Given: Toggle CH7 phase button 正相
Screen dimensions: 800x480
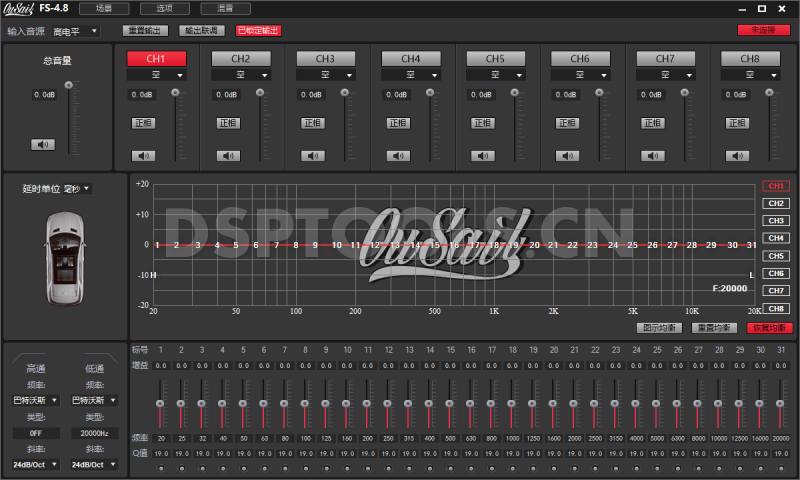Looking at the screenshot, I should tap(653, 123).
